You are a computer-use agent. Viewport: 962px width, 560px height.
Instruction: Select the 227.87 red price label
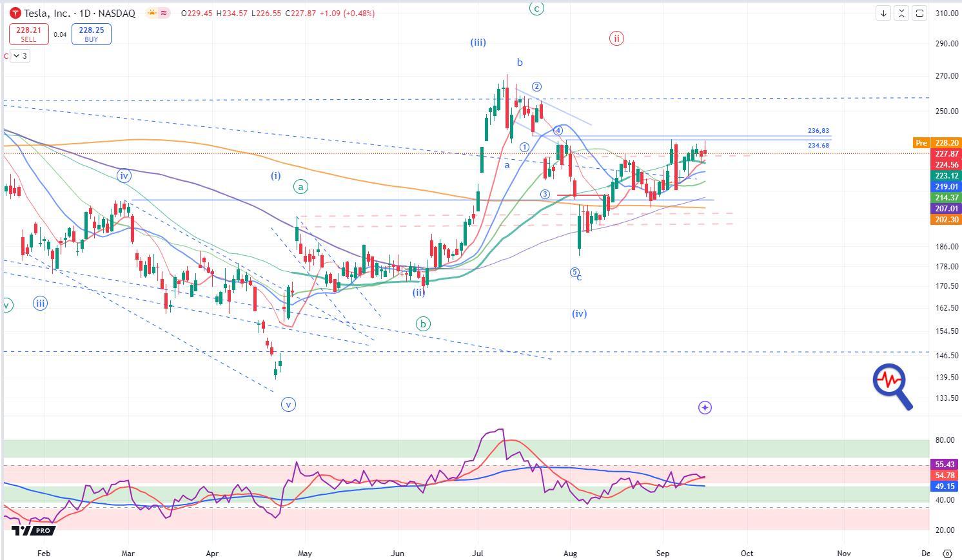click(x=947, y=154)
